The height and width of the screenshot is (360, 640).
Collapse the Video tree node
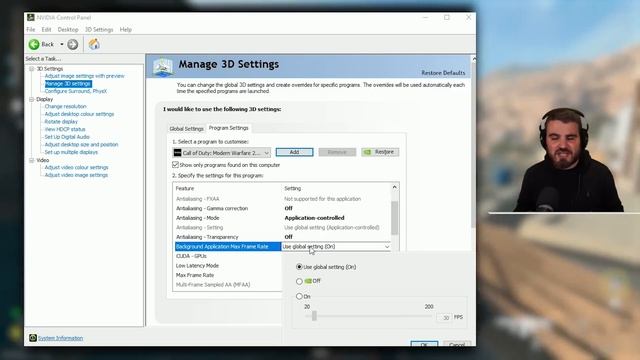(32, 160)
